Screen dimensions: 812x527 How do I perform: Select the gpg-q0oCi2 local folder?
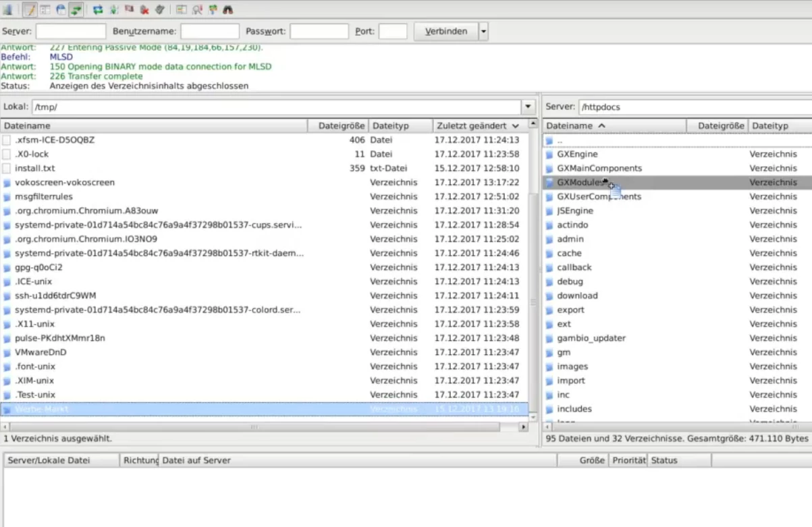[x=265, y=267]
